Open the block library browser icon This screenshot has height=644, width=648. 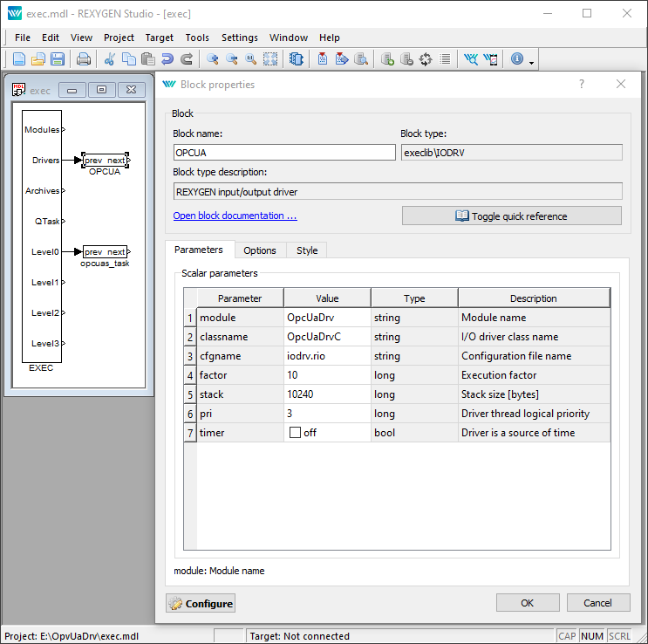(x=297, y=59)
